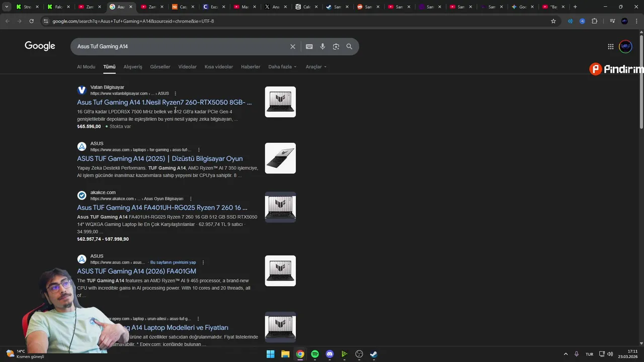The height and width of the screenshot is (362, 644).
Task: Open ASUS TUF Gaming A14 (2026) FA401GM link
Action: pyautogui.click(x=136, y=271)
